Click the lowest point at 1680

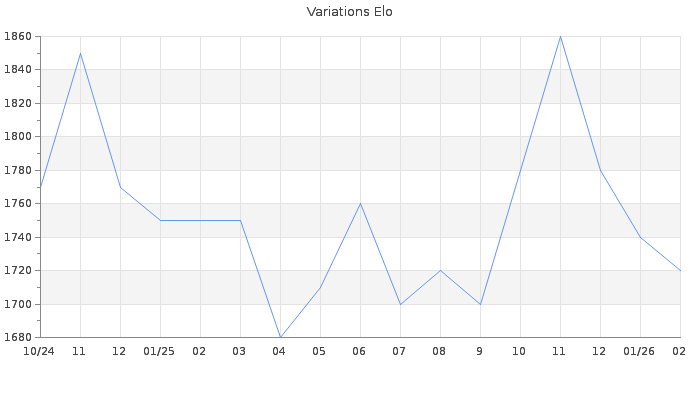(280, 337)
